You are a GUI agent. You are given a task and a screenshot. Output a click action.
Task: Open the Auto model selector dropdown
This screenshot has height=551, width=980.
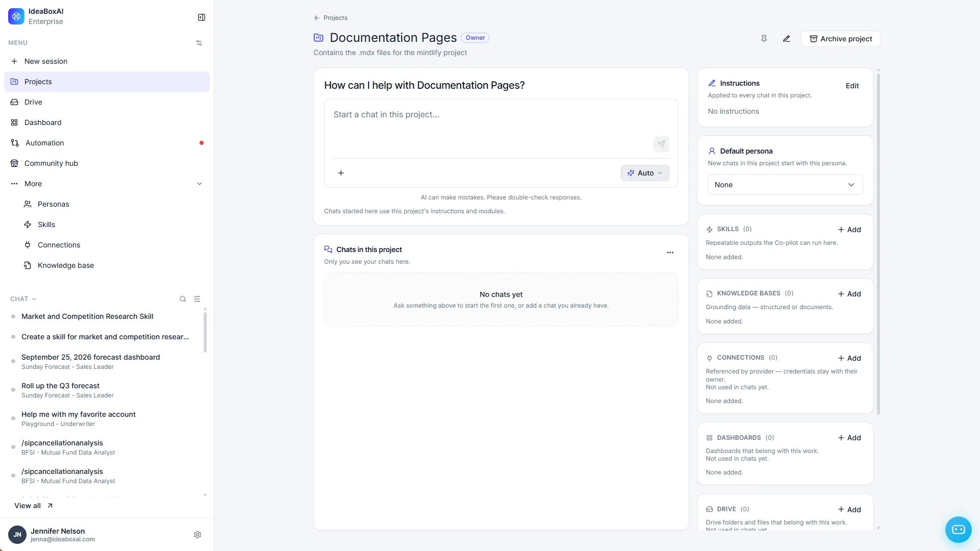645,173
